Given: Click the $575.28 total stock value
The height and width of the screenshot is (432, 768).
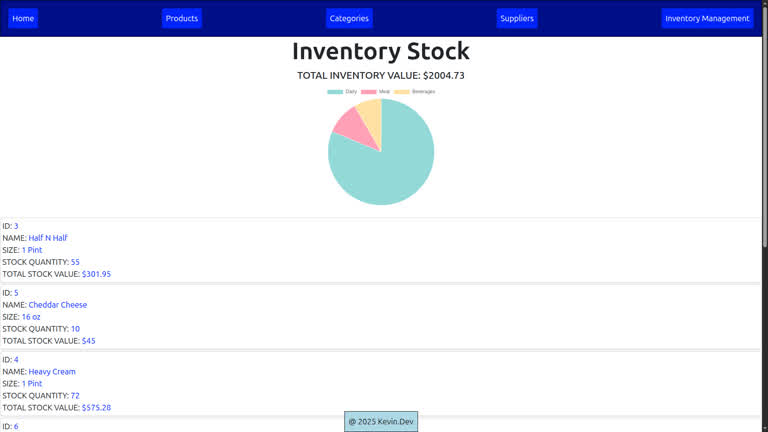Looking at the screenshot, I should 96,408.
